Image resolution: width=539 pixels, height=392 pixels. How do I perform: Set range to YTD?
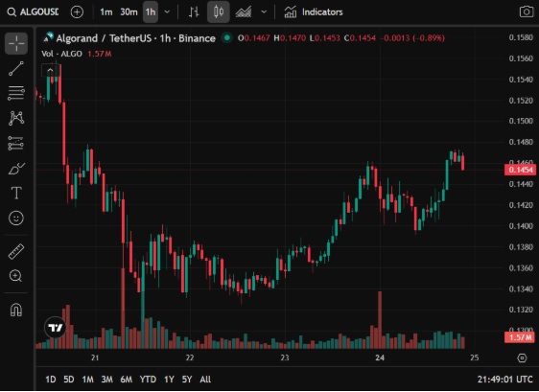click(x=148, y=380)
